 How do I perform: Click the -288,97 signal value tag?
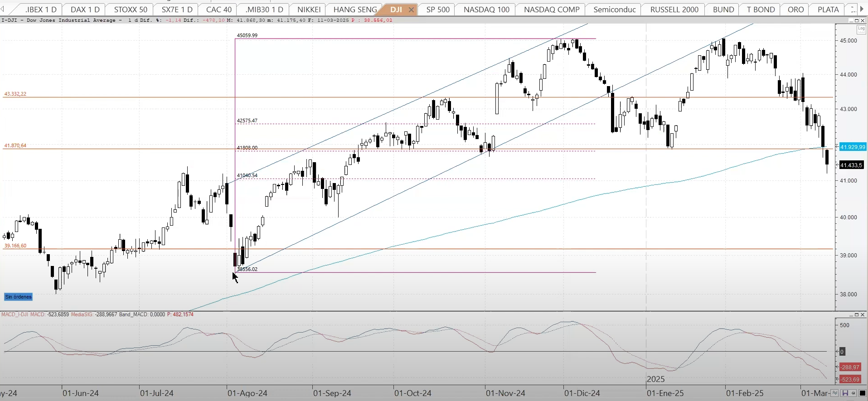pyautogui.click(x=850, y=367)
